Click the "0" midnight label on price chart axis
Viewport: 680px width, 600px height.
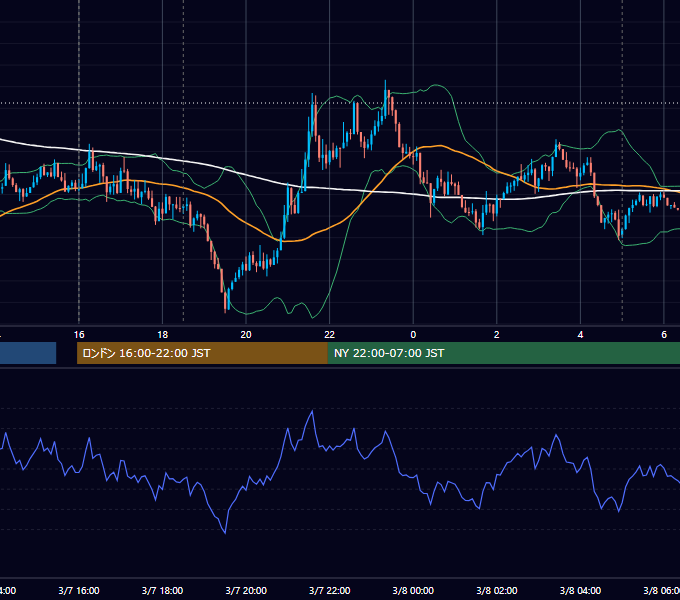[x=413, y=335]
